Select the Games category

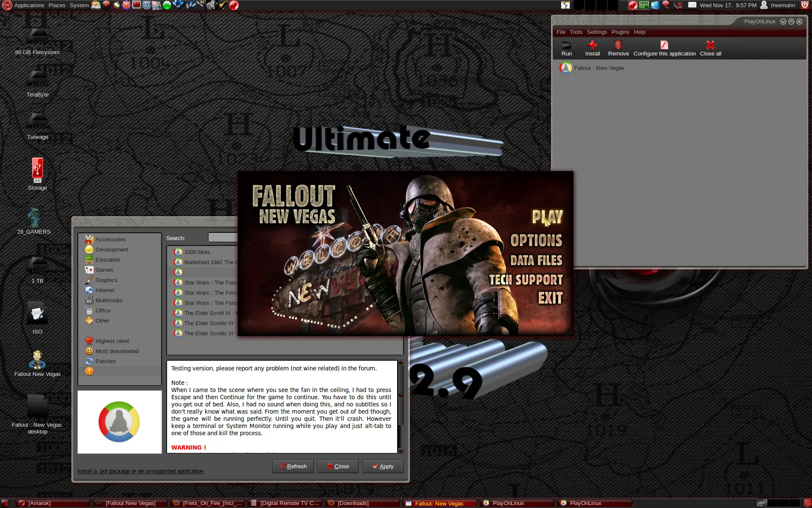(104, 270)
